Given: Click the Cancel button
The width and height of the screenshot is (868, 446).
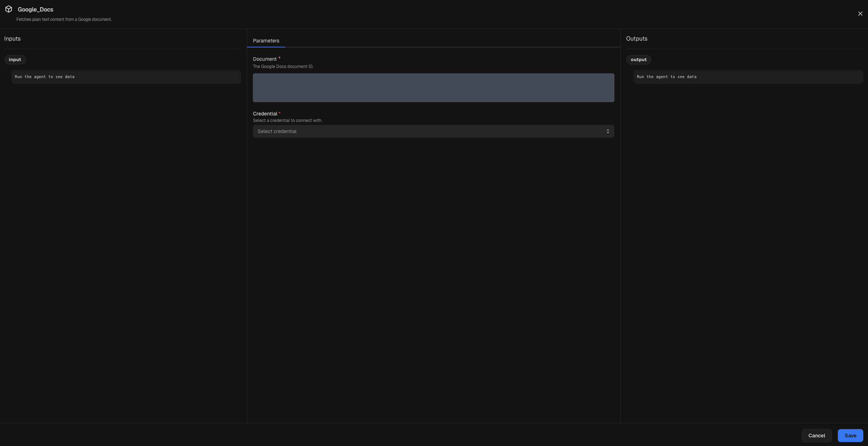Looking at the screenshot, I should click(816, 435).
